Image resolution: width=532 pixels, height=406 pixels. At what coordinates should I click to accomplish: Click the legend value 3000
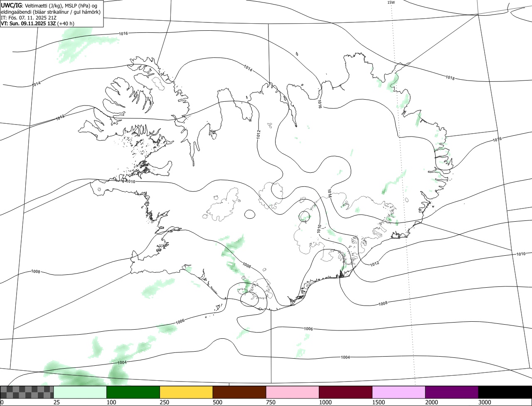tap(485, 402)
